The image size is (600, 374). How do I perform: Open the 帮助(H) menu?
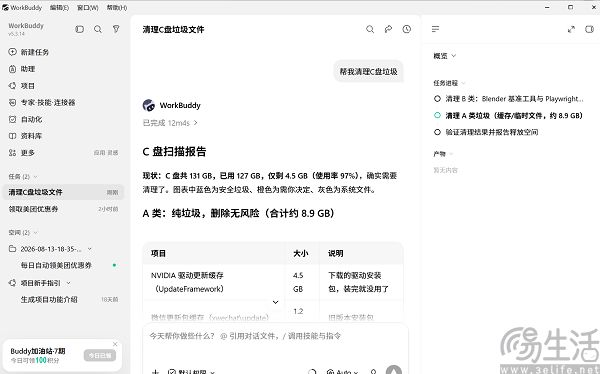[x=117, y=8]
